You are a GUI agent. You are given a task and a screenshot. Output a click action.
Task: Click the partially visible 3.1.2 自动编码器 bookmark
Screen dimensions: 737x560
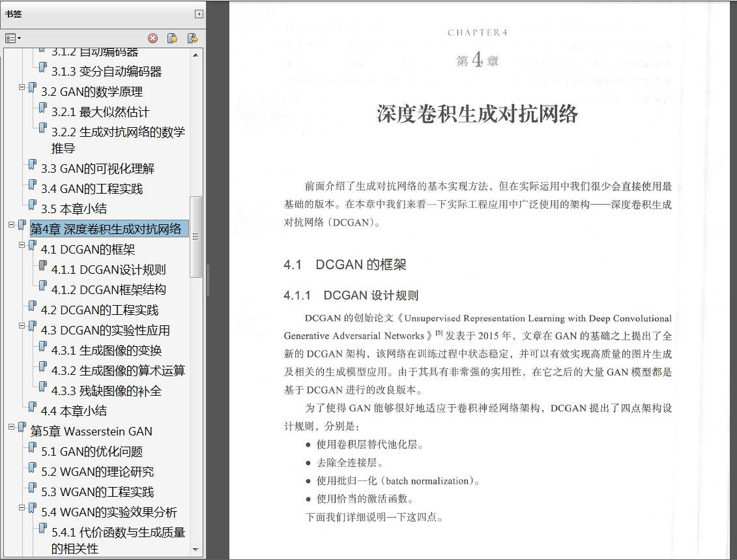click(x=94, y=52)
